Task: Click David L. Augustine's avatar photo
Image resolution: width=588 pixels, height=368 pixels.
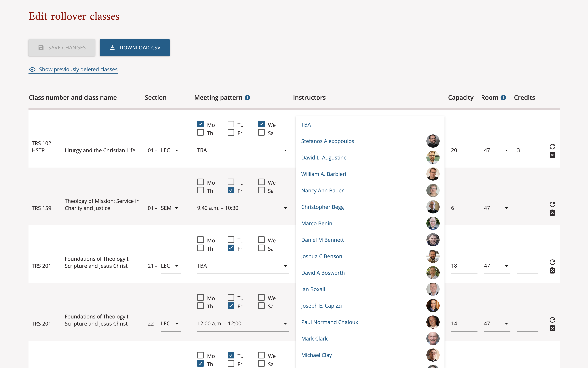Action: tap(433, 158)
